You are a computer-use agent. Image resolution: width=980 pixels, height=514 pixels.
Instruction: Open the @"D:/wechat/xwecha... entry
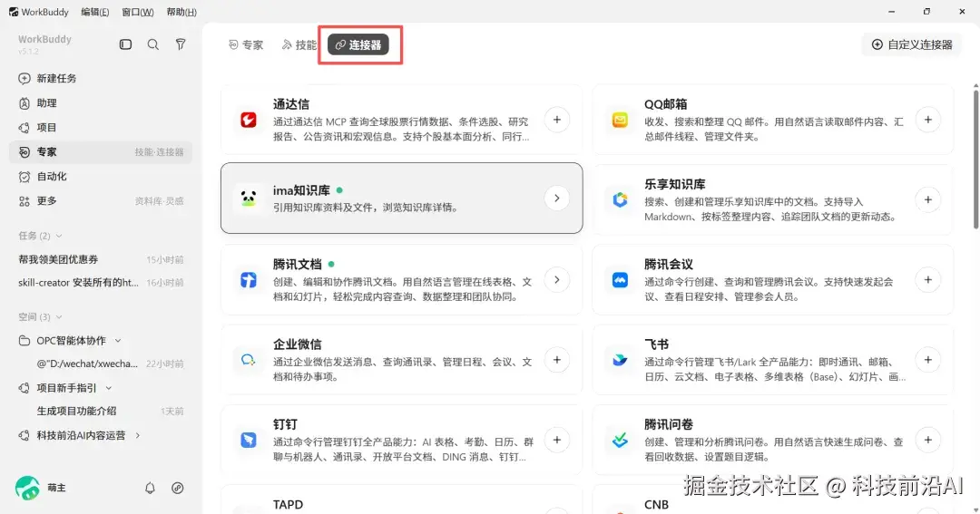point(100,364)
